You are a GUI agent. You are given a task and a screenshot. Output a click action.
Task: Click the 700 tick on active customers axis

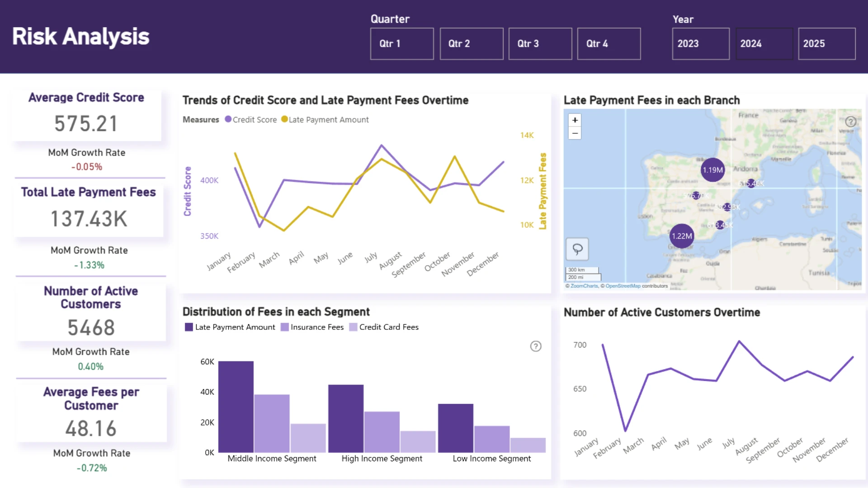pos(580,345)
